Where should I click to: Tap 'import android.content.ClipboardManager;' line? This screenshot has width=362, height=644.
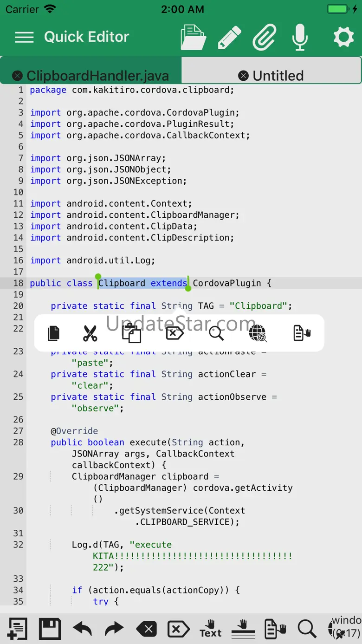[x=135, y=215]
